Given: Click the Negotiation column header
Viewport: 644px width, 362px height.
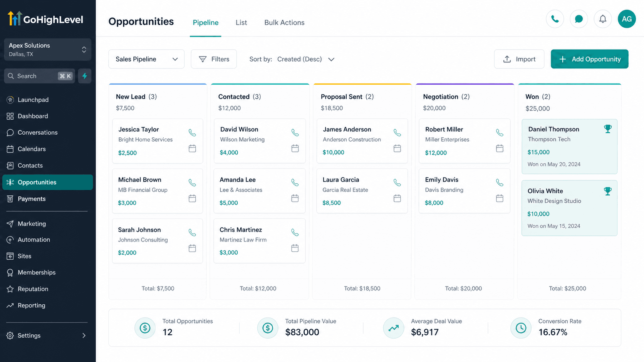Looking at the screenshot, I should (x=446, y=97).
